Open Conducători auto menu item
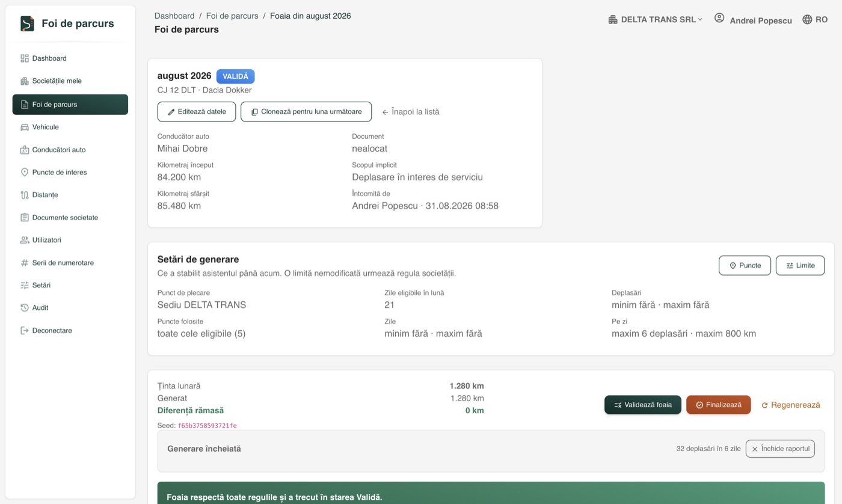Screen dimensions: 842x504 pyautogui.click(x=70, y=150)
